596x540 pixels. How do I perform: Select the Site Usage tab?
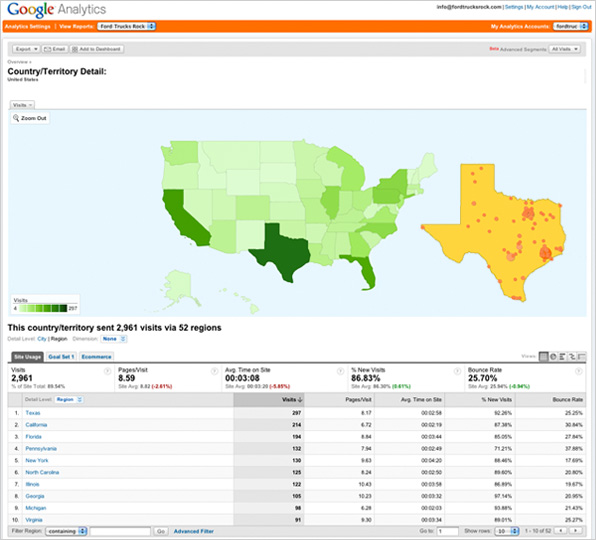coord(27,357)
